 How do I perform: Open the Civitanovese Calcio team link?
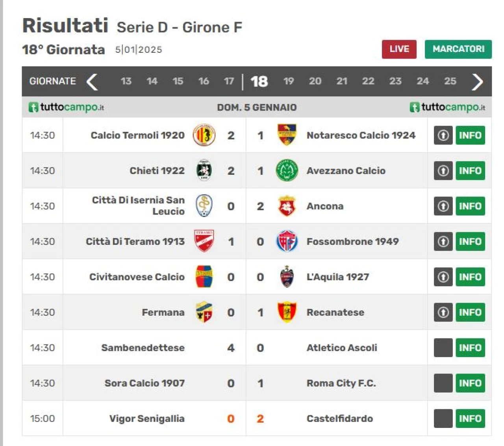pos(137,277)
